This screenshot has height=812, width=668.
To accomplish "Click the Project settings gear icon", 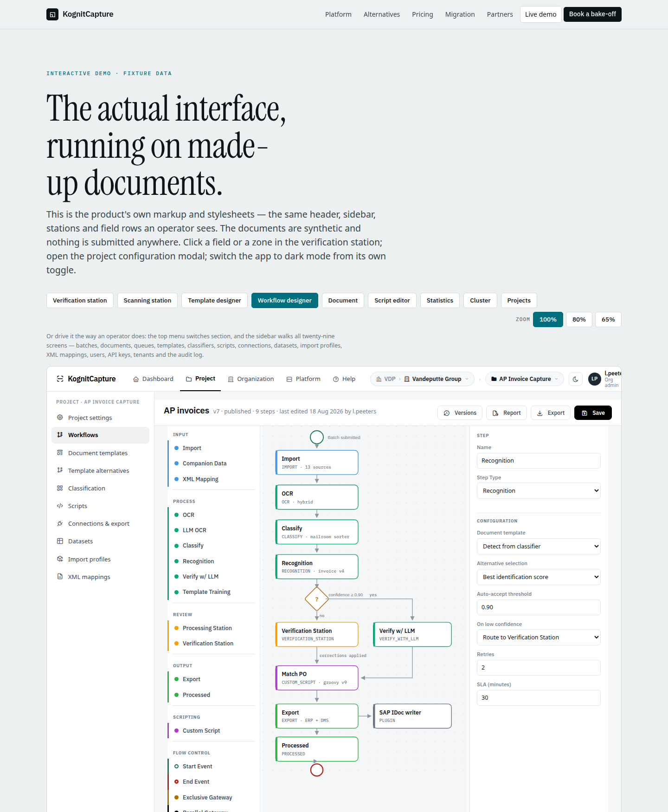I will 60,418.
